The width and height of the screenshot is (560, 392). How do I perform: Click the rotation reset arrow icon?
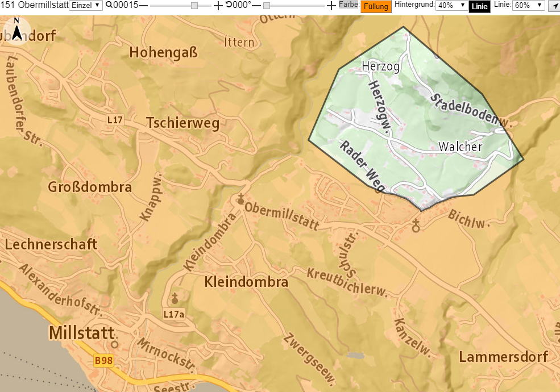coord(229,5)
